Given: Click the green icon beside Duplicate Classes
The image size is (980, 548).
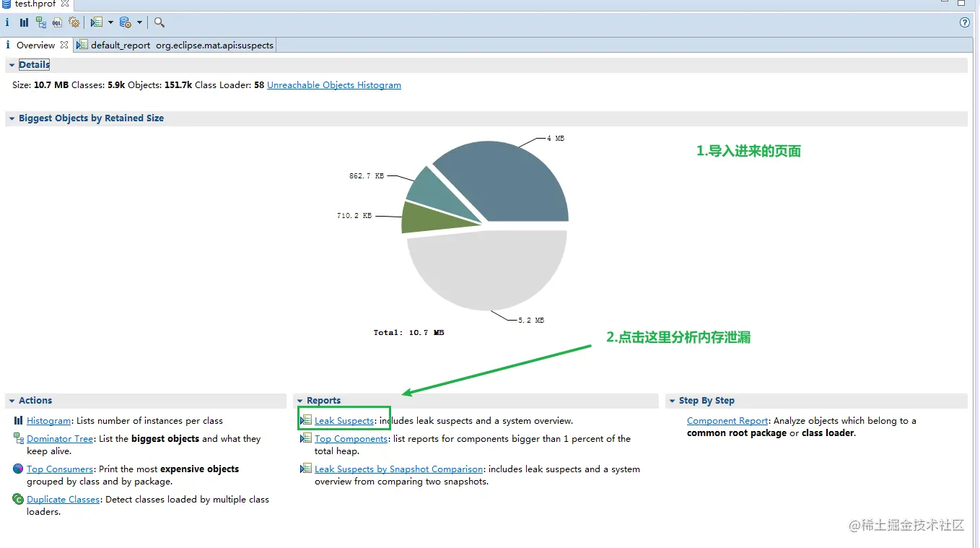Looking at the screenshot, I should point(18,499).
